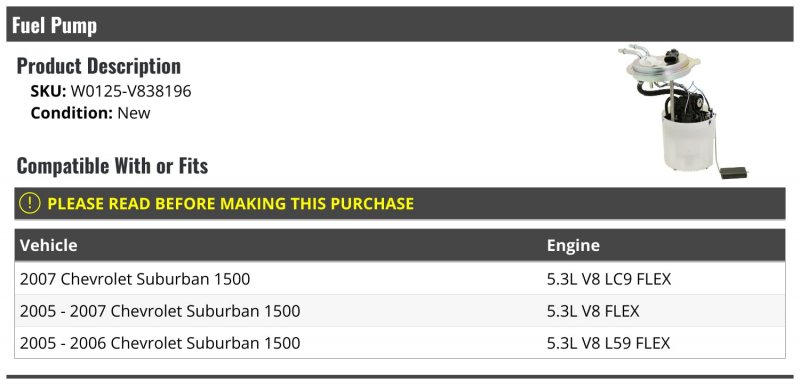Select the 2007 Chevrolet Suburban 1500 row
This screenshot has width=800, height=385.
pos(399,279)
